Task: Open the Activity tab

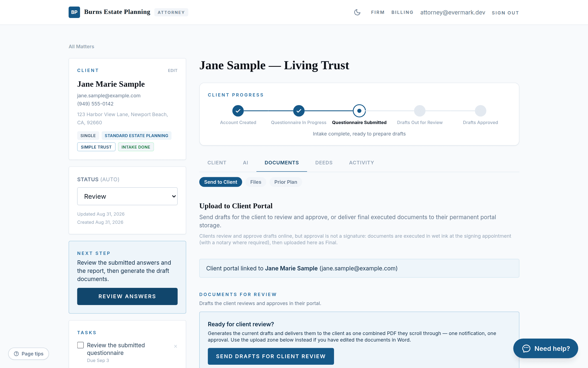Action: 362,163
